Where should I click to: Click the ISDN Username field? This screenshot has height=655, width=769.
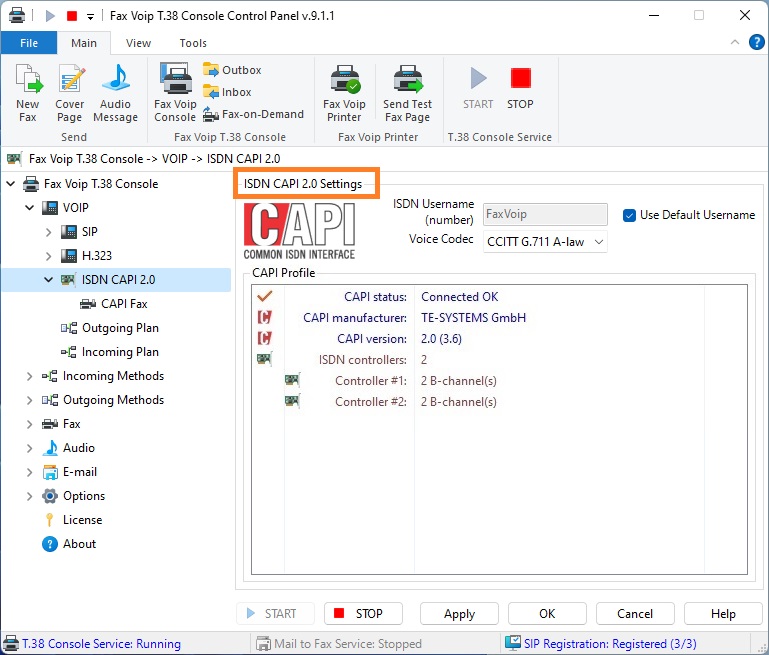pyautogui.click(x=545, y=214)
